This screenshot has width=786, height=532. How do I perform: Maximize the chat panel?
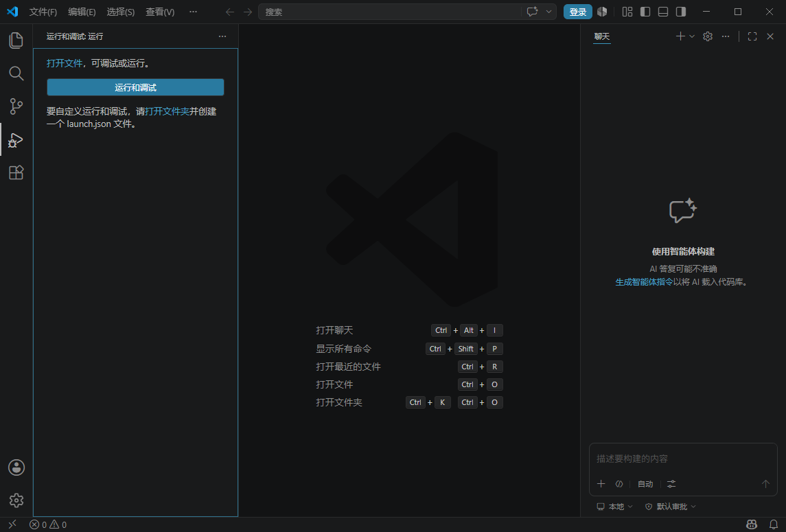coord(752,36)
